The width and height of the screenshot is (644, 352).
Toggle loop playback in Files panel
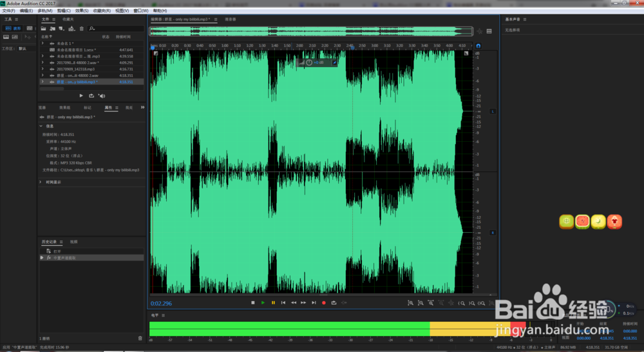coord(91,96)
